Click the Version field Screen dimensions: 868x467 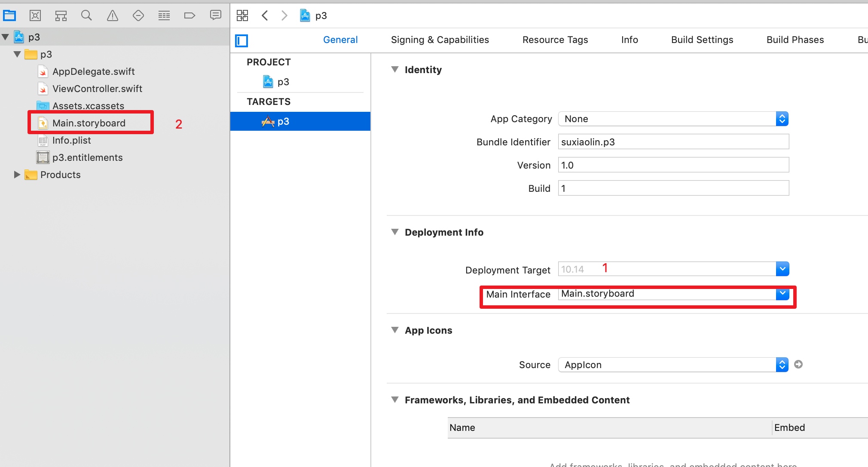coord(673,165)
